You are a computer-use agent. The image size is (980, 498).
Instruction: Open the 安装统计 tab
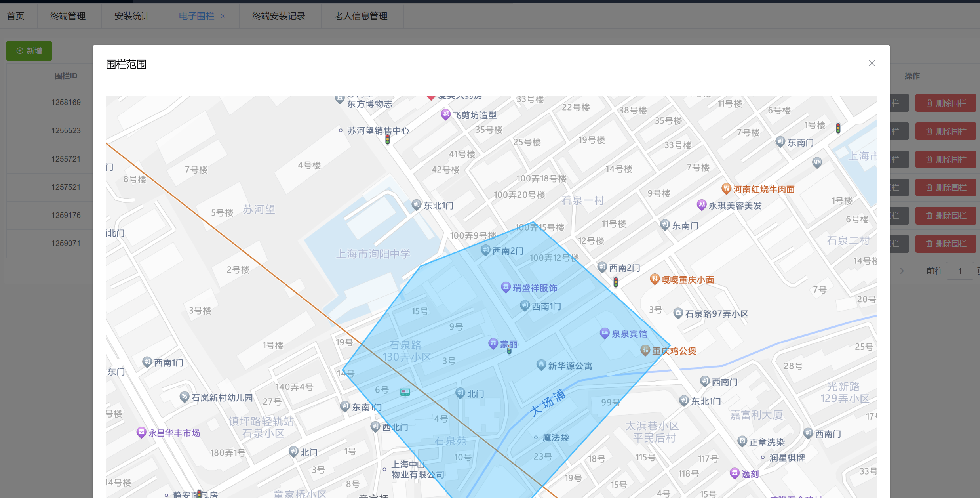pos(132,16)
